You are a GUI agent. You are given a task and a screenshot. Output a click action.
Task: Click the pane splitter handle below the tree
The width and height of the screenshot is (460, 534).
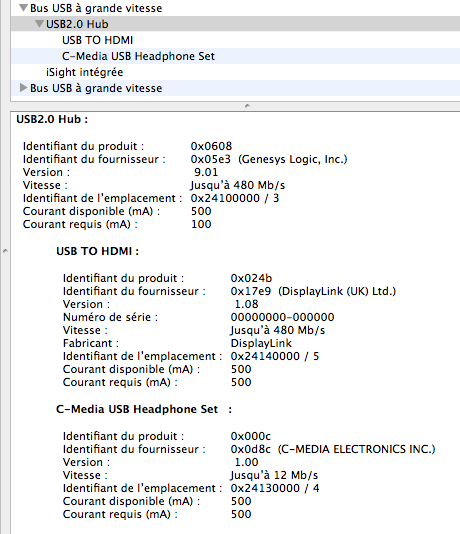pyautogui.click(x=248, y=106)
